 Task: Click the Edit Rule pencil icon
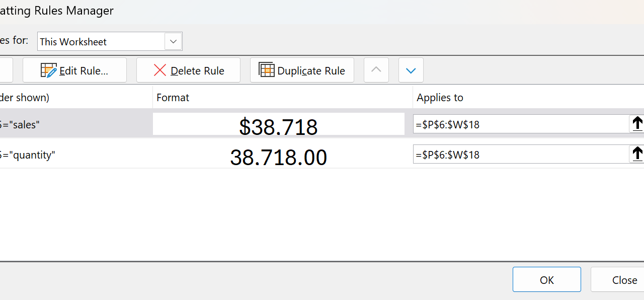(49, 70)
